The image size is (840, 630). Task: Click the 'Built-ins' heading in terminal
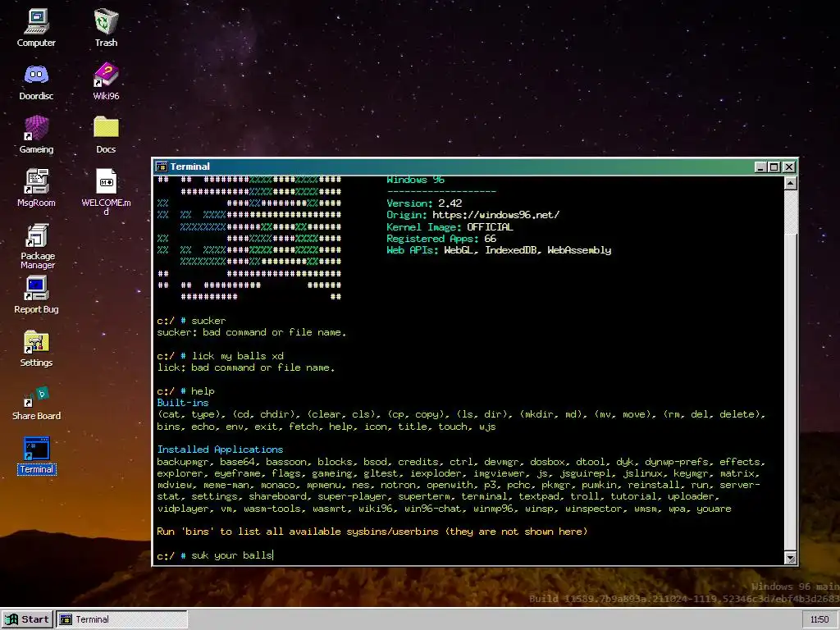183,403
